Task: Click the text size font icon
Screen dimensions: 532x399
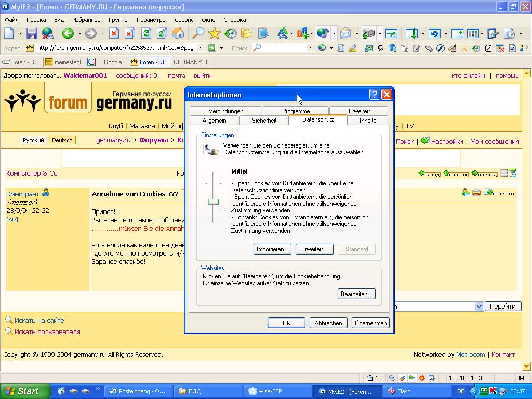Action: pos(282,33)
